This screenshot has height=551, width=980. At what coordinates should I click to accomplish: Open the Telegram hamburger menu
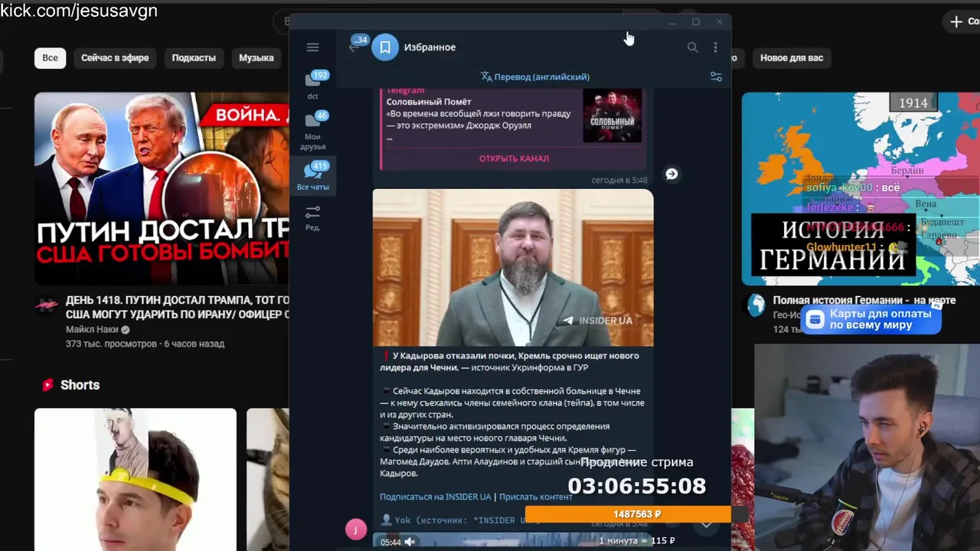[x=312, y=47]
